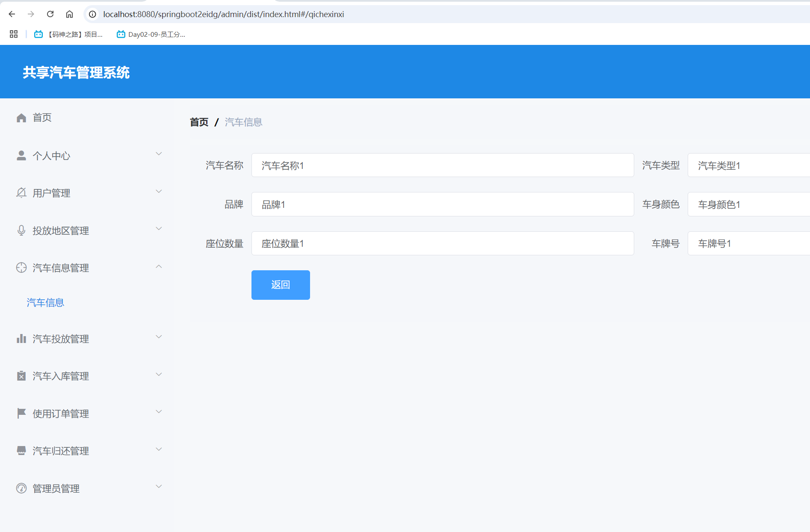Click the bar chart icon beside 汽车投放管理
The width and height of the screenshot is (810, 532).
pos(21,338)
